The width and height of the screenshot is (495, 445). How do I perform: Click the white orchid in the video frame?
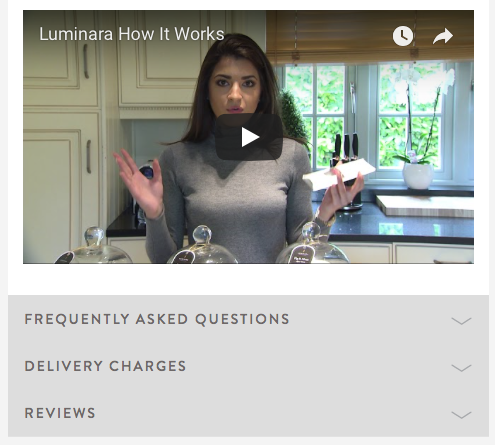tap(422, 127)
